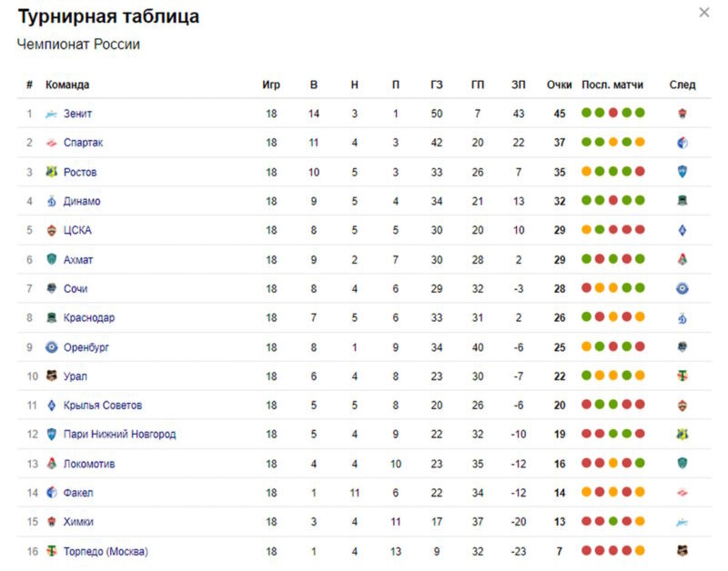The height and width of the screenshot is (571, 728).
Task: Click Zenit's red loss dot in last matches
Action: coord(612,113)
